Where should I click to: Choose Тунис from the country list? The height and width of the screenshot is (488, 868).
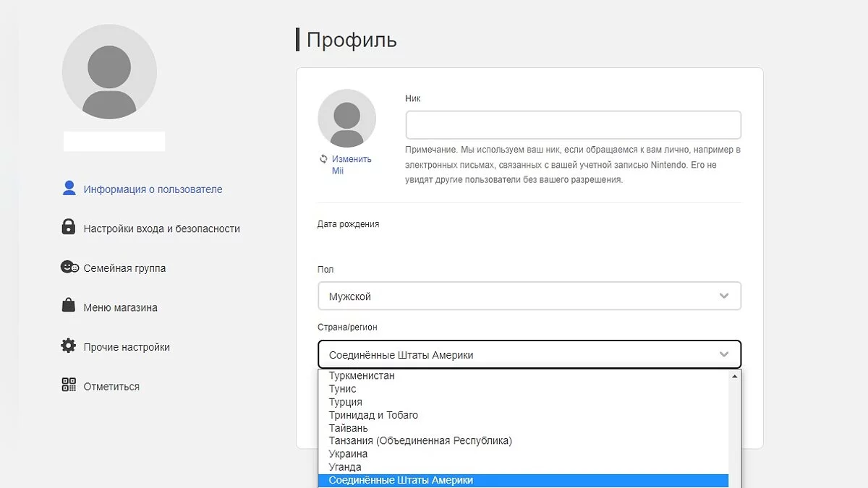tap(524, 389)
